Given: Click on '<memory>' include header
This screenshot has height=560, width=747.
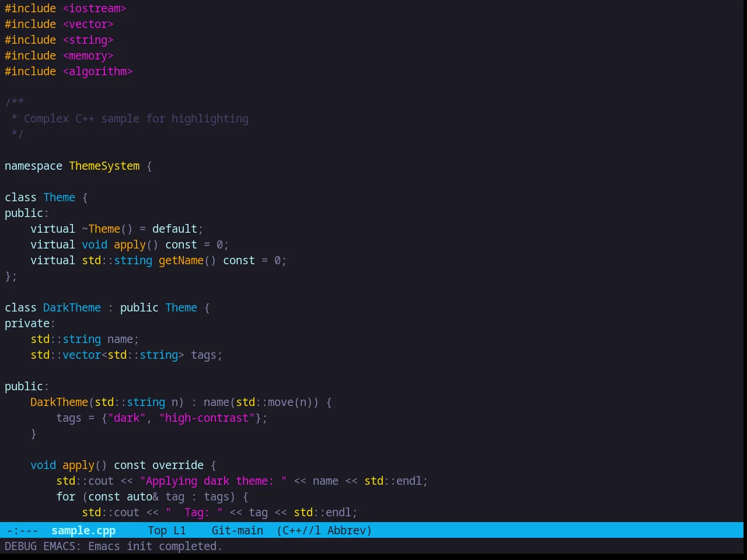Looking at the screenshot, I should (x=88, y=55).
